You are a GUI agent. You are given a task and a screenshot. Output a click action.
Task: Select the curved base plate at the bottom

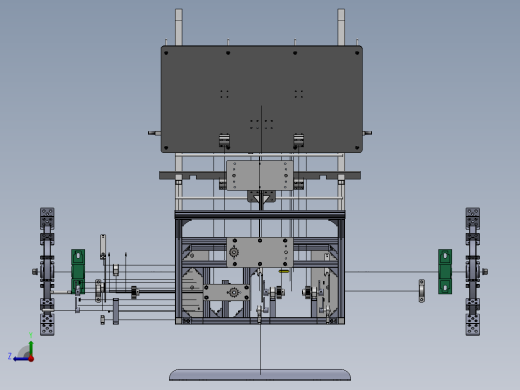tap(260, 375)
